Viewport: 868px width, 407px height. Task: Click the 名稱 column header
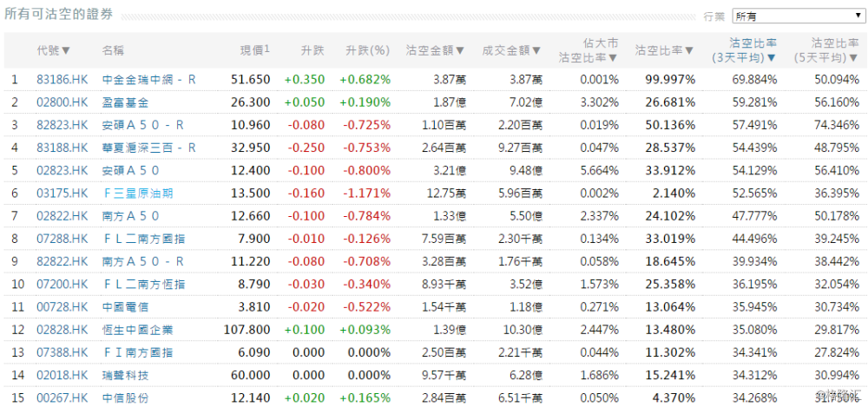coord(113,50)
